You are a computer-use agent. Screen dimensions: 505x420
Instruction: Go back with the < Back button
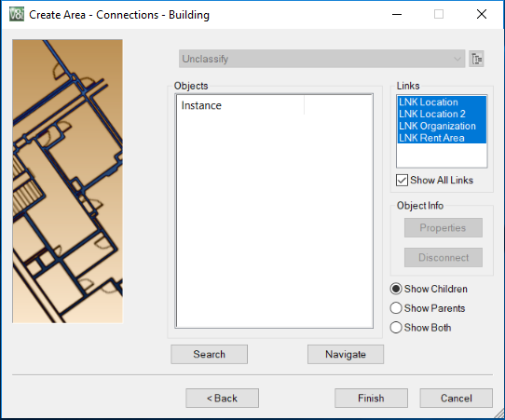[x=222, y=398]
